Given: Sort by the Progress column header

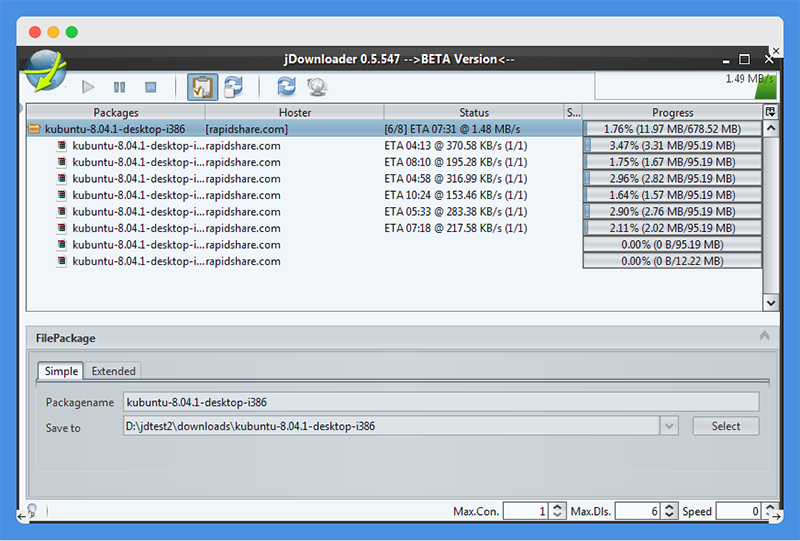Looking at the screenshot, I should coord(672,112).
